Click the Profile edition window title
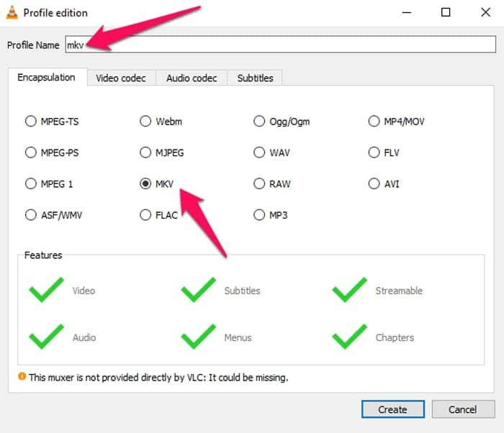Screen dimensions: 504x433 (55, 13)
